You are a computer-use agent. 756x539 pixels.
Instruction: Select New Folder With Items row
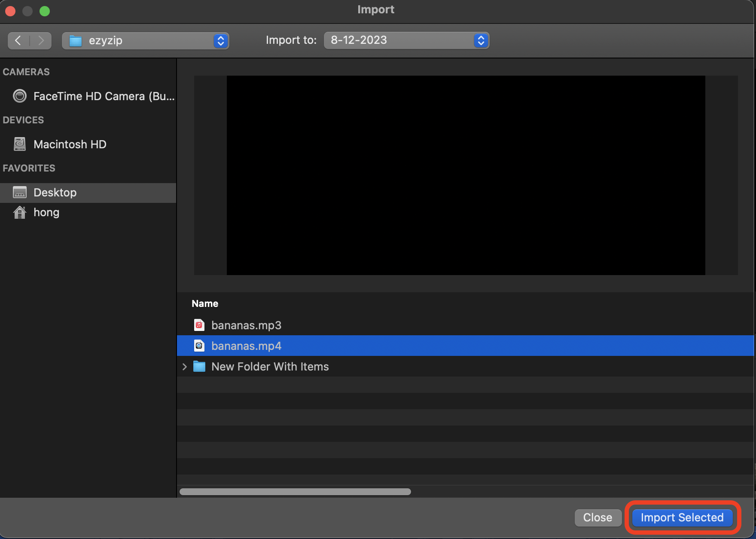(x=270, y=366)
